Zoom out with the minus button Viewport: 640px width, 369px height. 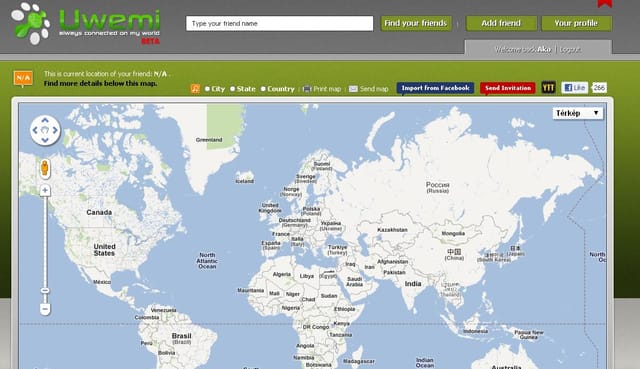(45, 309)
